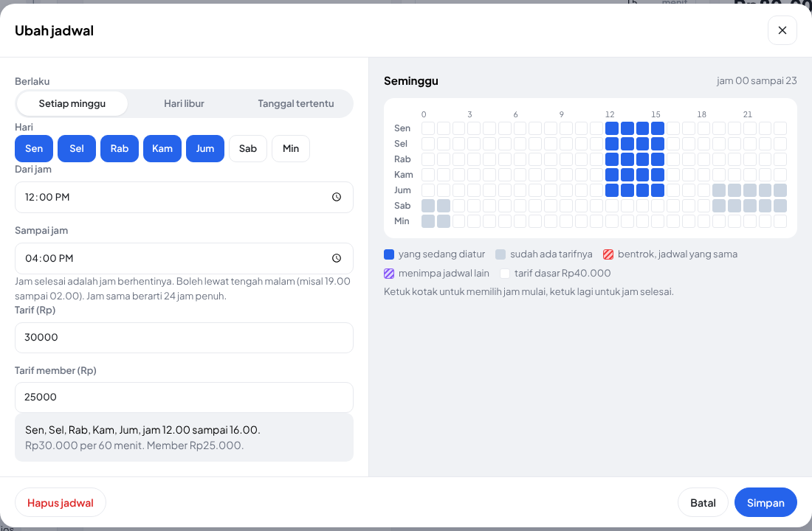This screenshot has width=812, height=531.
Task: Pick the Sab row cell at hour 23
Action: [x=780, y=206]
